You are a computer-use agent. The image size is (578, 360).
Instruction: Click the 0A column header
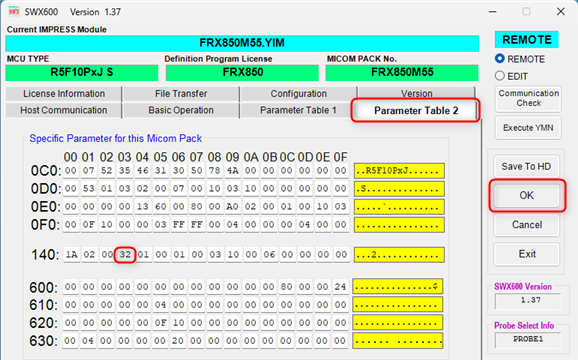coord(251,157)
